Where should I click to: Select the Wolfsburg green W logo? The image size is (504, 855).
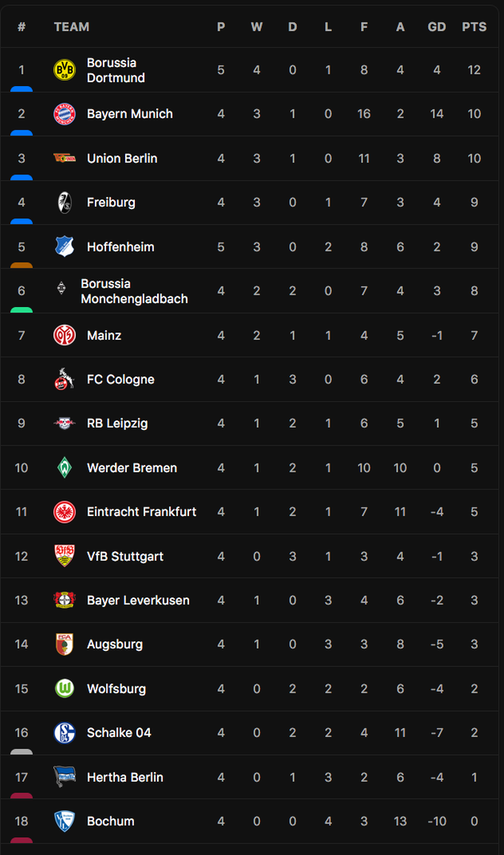[64, 688]
